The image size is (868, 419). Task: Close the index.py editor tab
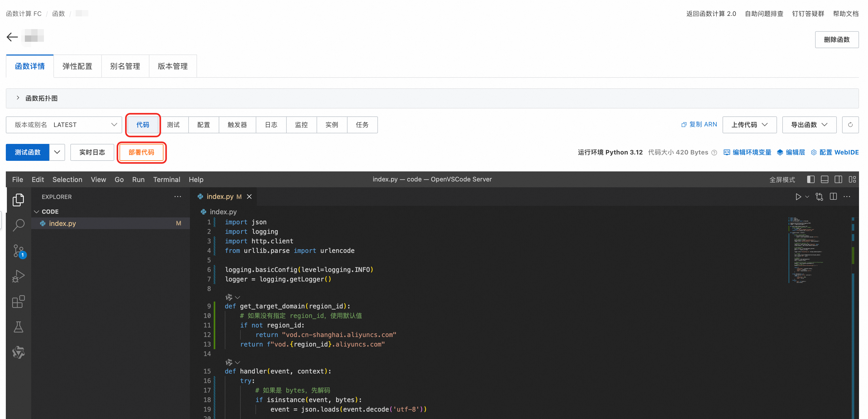point(249,197)
